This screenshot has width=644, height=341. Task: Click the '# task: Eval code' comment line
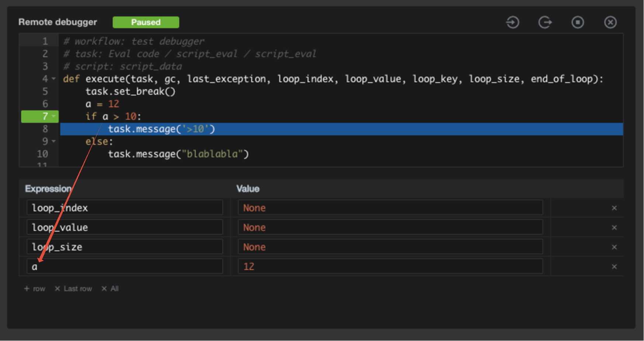point(189,54)
